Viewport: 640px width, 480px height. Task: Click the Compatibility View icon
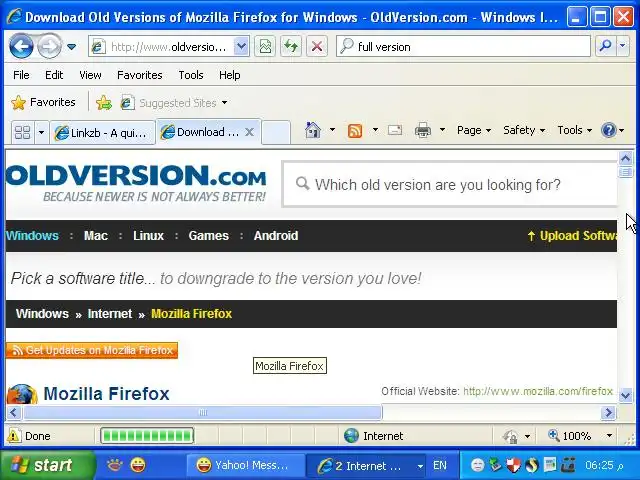pos(265,47)
